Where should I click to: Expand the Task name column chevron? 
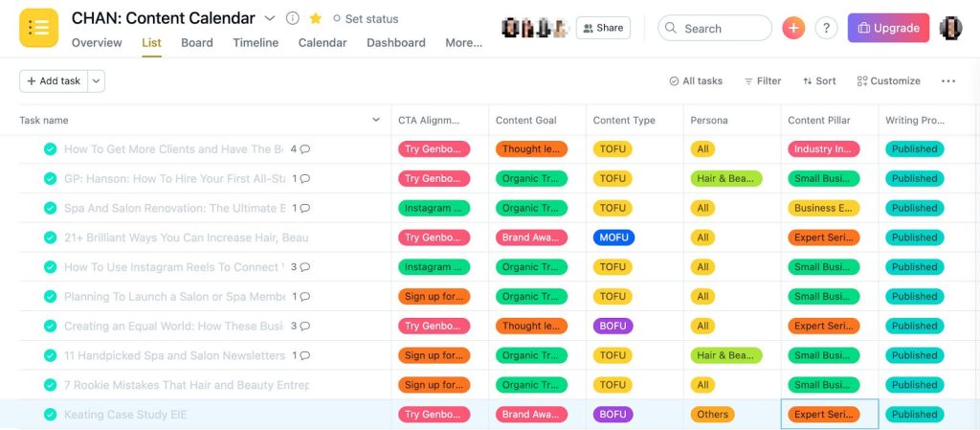[376, 121]
